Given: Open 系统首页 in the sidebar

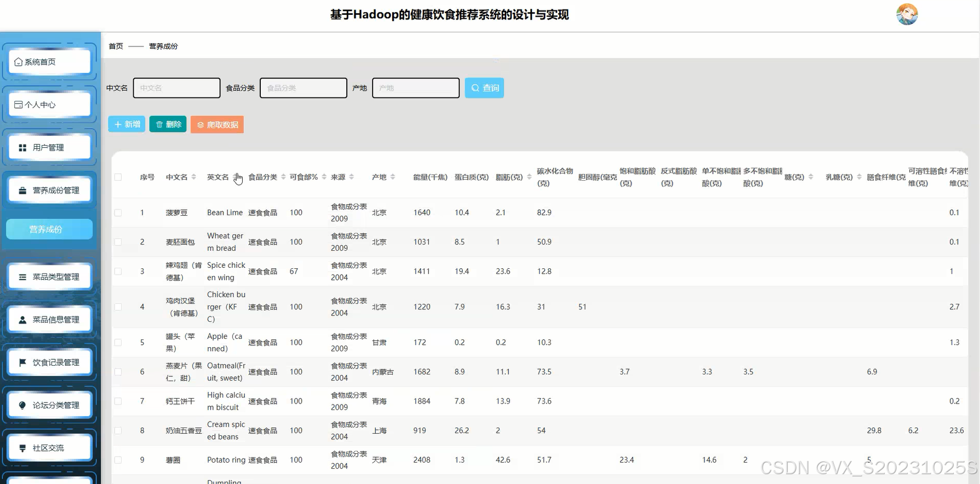Looking at the screenshot, I should 49,62.
